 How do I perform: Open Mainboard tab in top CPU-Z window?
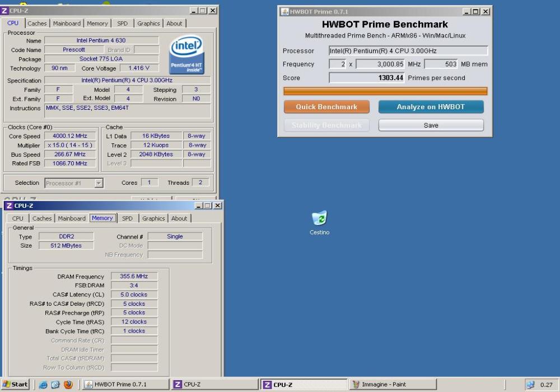[67, 24]
